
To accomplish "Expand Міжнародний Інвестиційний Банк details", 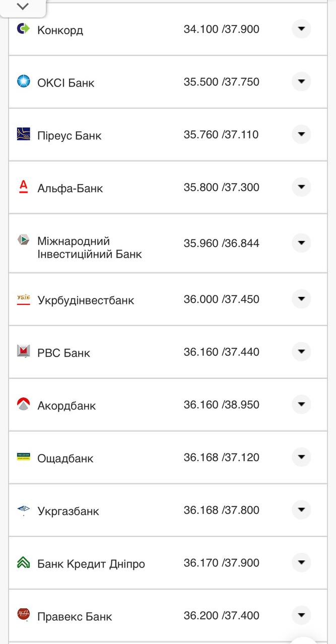I will tap(301, 243).
